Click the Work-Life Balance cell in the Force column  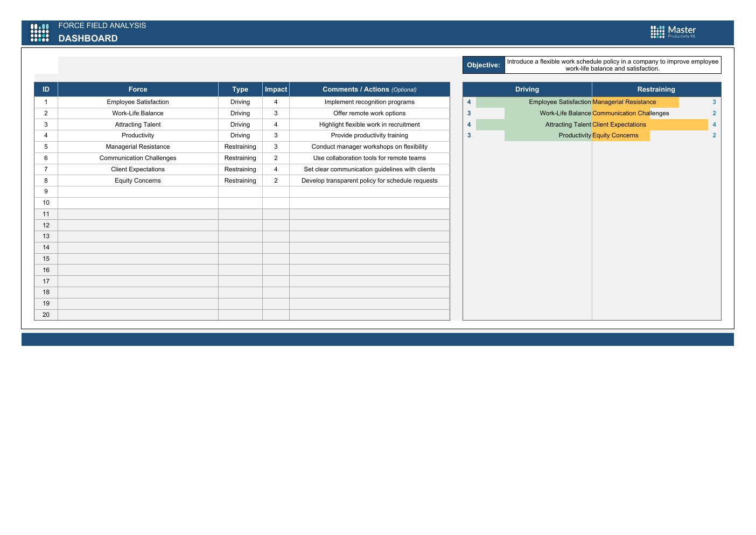click(138, 113)
